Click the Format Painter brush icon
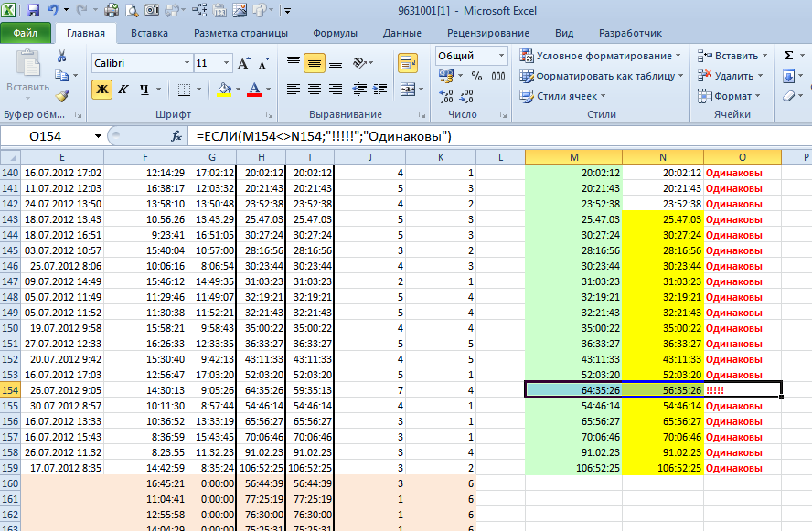The image size is (812, 531). click(63, 96)
